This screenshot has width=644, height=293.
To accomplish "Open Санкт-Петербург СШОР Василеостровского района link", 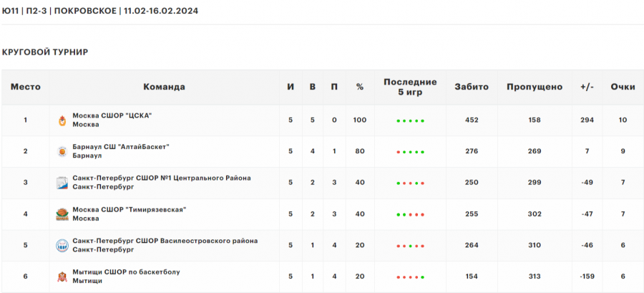I will click(x=165, y=241).
